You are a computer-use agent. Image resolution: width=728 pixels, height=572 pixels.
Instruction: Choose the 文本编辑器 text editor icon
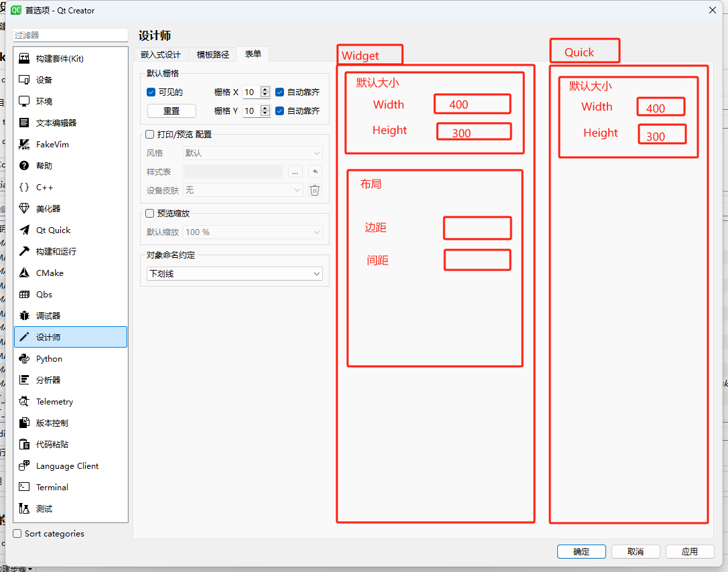pos(24,123)
